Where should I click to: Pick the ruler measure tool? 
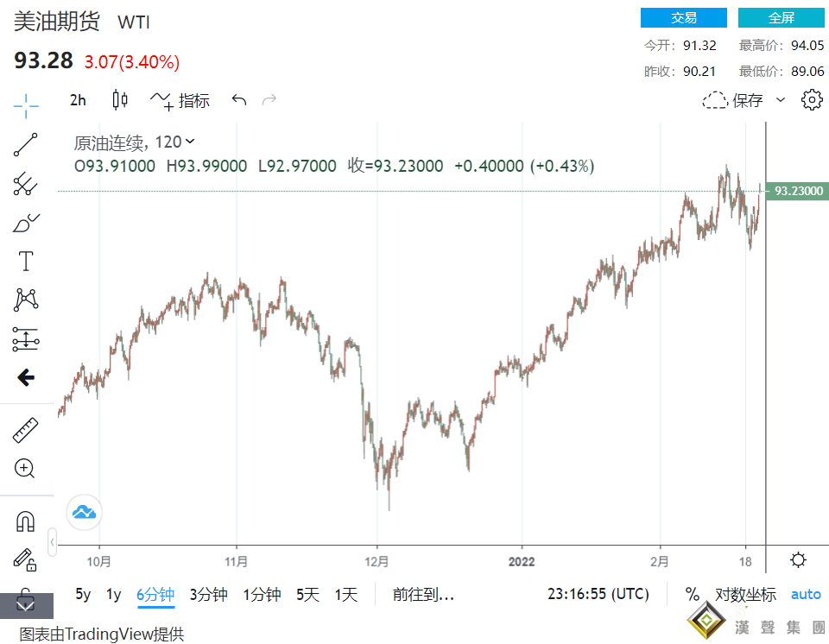click(26, 430)
